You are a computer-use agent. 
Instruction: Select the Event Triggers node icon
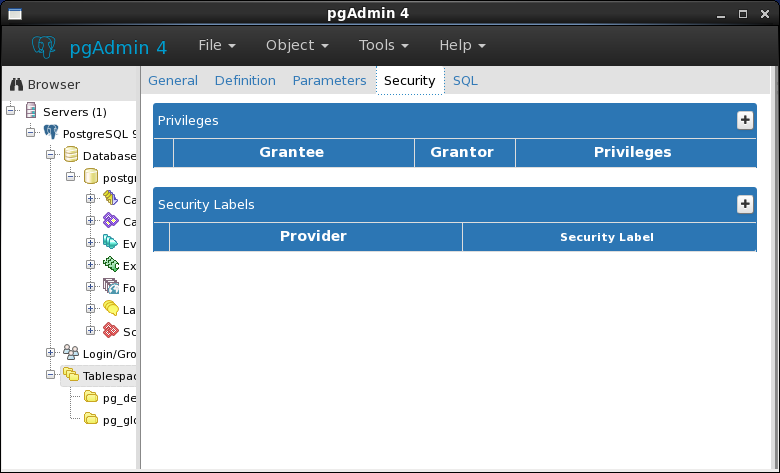point(110,243)
